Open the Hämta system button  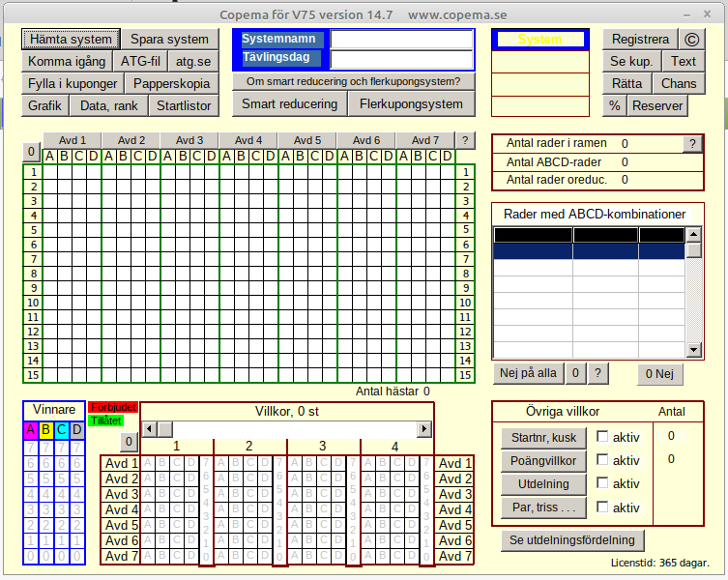click(x=71, y=40)
